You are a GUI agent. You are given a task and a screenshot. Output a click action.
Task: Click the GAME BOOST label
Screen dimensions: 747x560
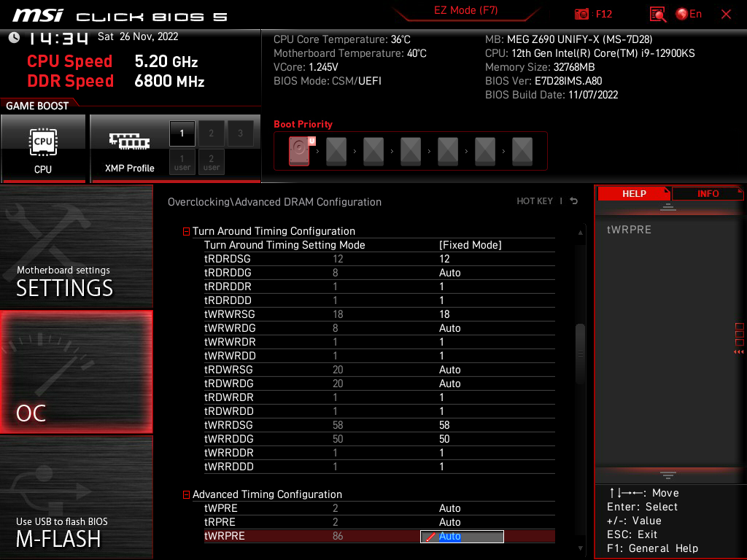click(x=37, y=106)
